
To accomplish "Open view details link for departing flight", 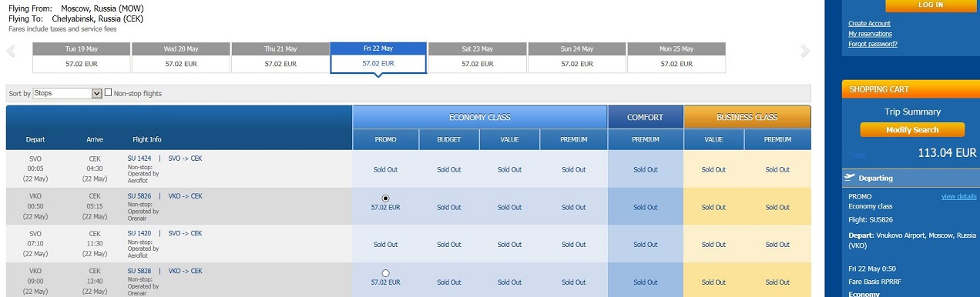I will coord(958,196).
